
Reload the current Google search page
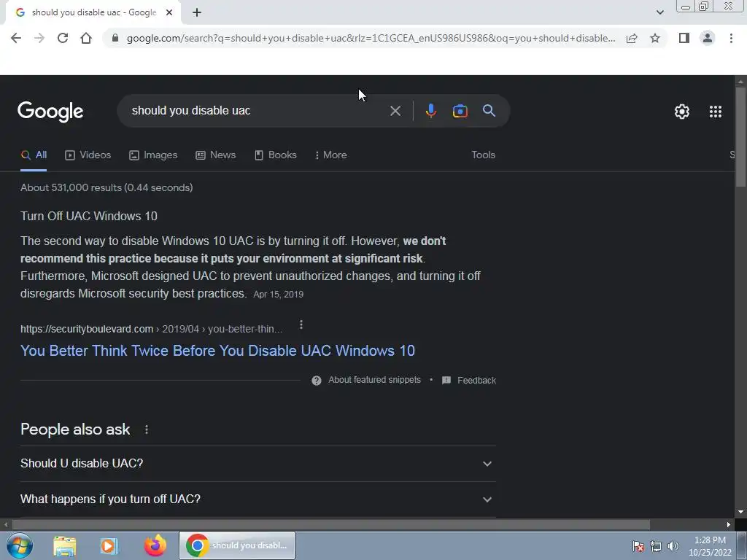[63, 38]
